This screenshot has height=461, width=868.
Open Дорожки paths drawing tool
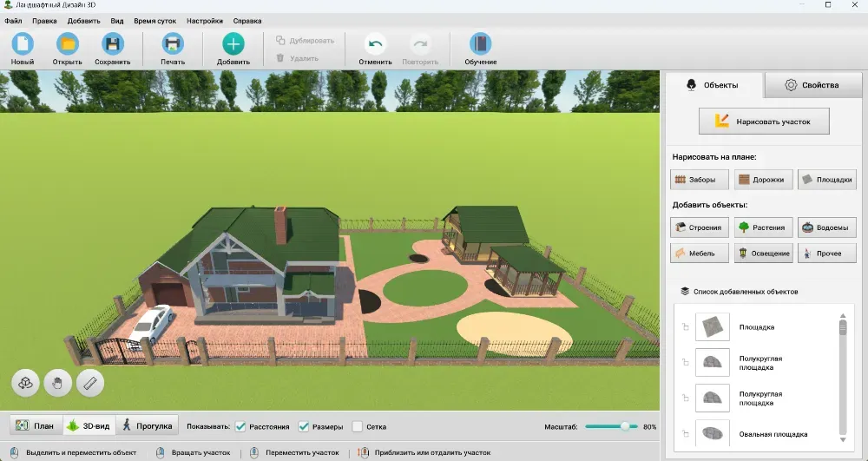(763, 180)
